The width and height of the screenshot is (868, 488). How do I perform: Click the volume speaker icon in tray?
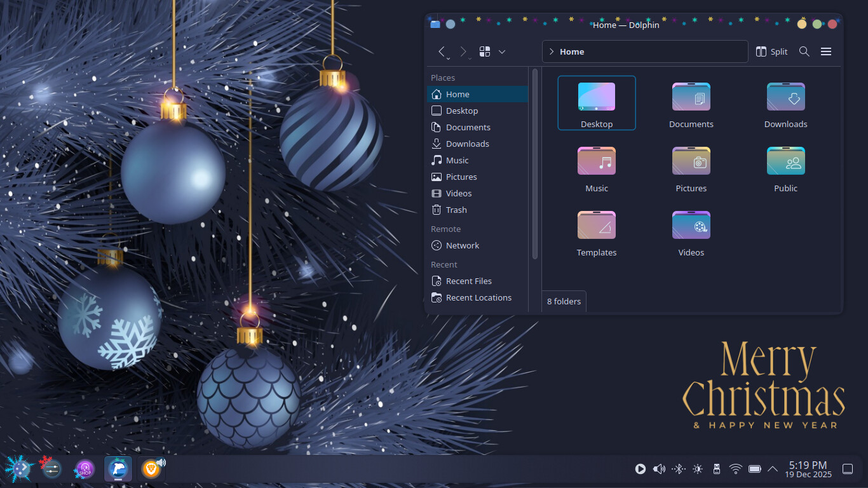click(x=659, y=469)
